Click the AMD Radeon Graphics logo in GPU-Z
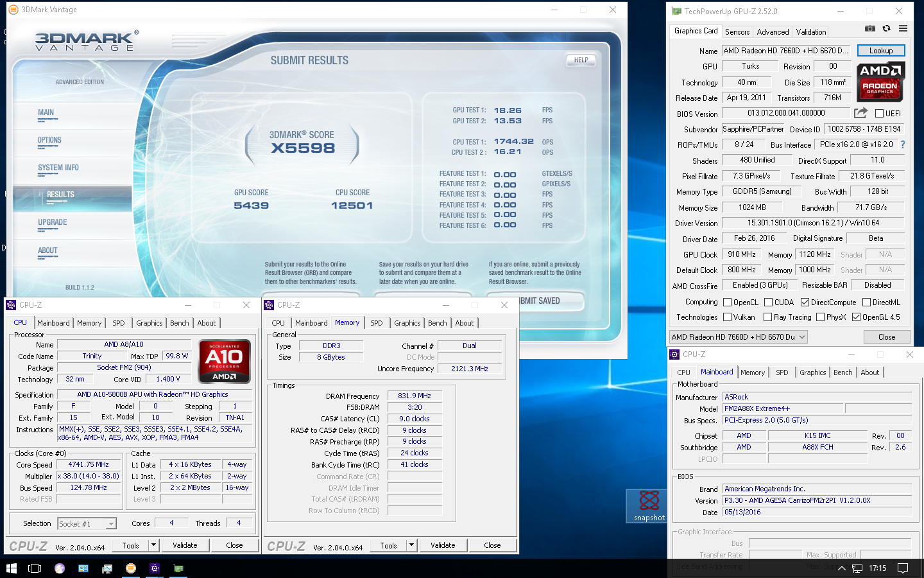Screen dimensions: 924x578 (x=880, y=81)
